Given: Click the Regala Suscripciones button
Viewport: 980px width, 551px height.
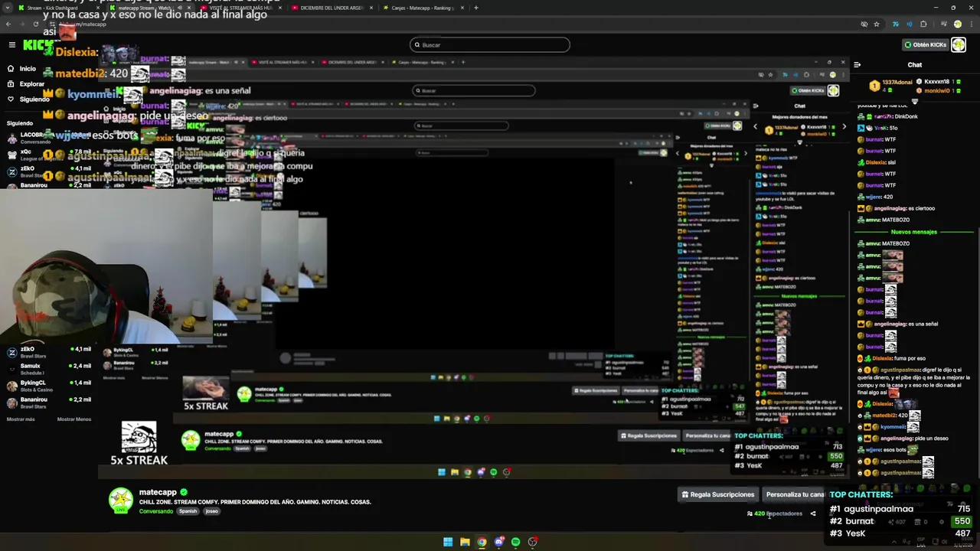Looking at the screenshot, I should (718, 494).
